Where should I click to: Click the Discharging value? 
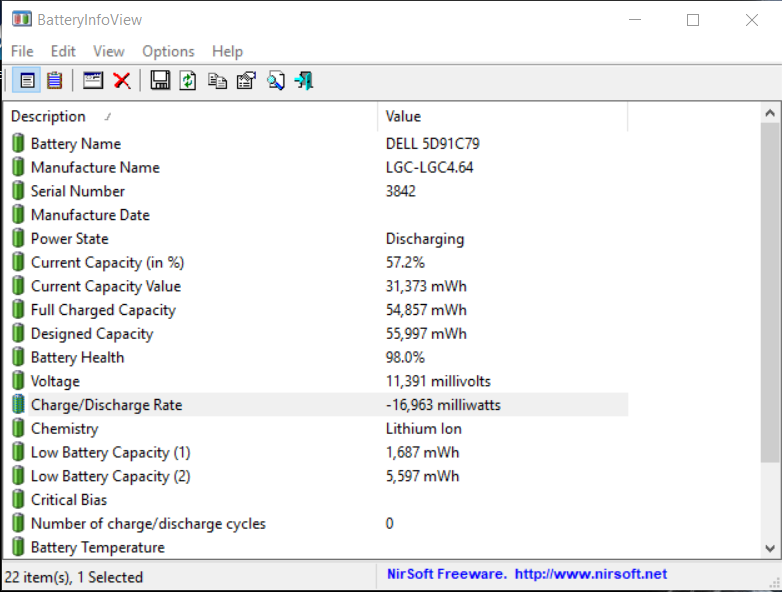[x=425, y=239]
